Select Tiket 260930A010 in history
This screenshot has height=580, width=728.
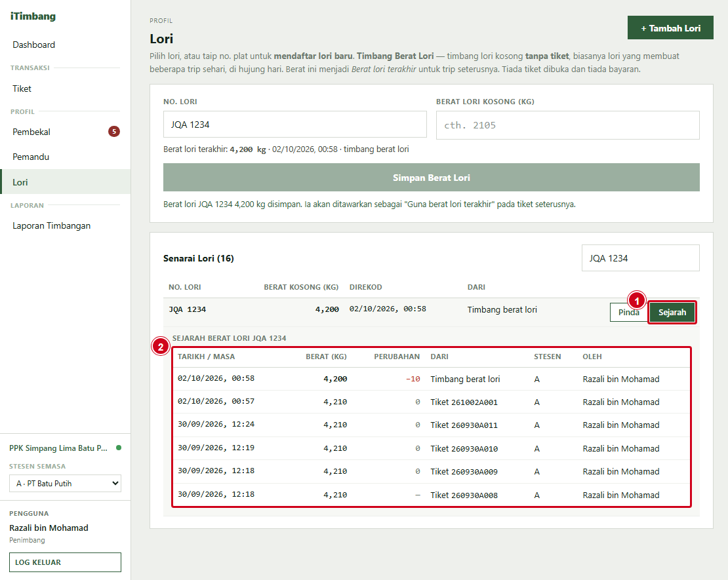(464, 449)
